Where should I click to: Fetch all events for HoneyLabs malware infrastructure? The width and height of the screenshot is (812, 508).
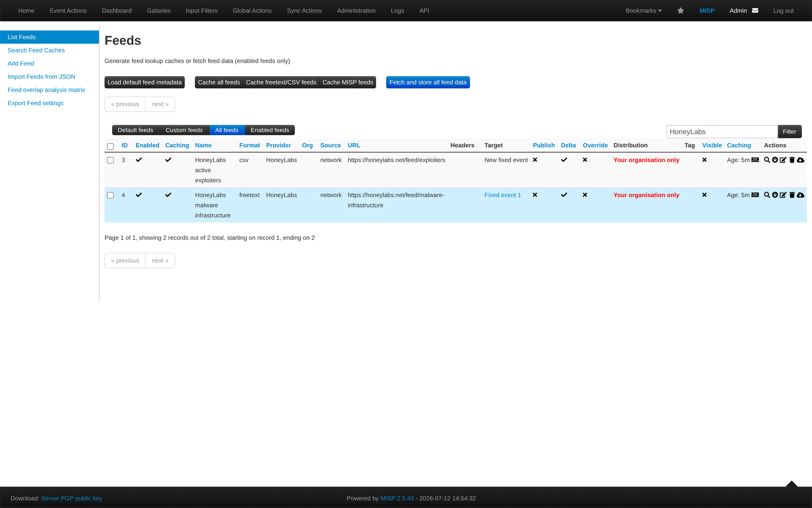coord(775,195)
